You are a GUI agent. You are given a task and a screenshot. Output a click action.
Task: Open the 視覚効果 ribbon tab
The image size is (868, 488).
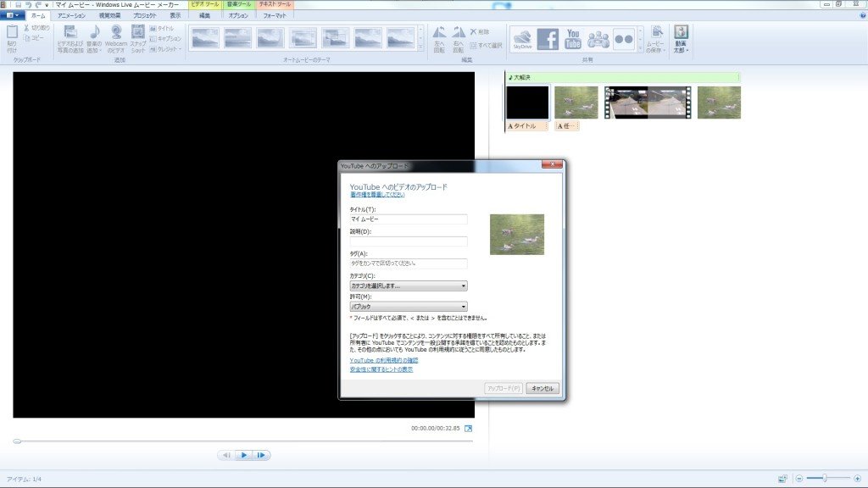coord(109,15)
